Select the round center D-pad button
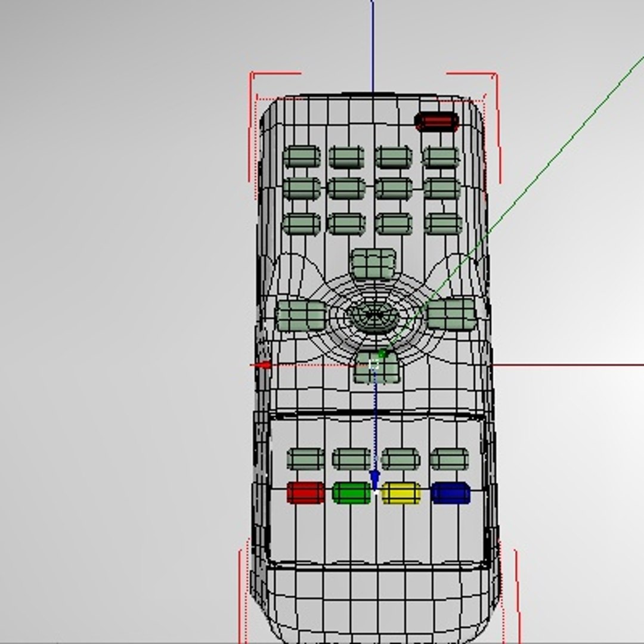 pos(373,317)
